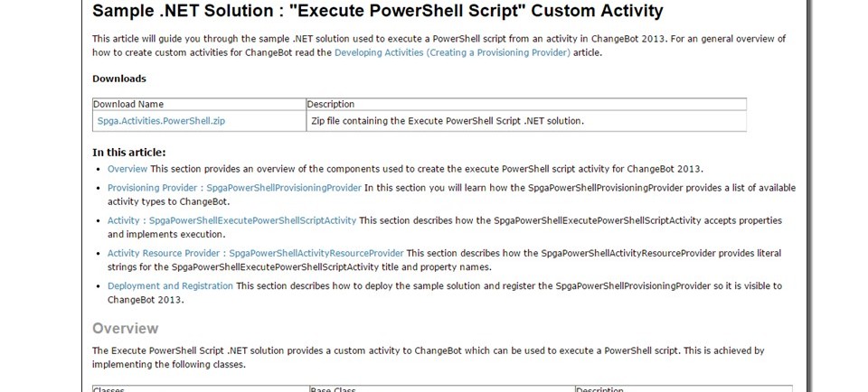The height and width of the screenshot is (392, 868).
Task: Go to Activity : SpgaPowerShellExecutePowerShellScriptActivity section link
Action: click(x=232, y=220)
